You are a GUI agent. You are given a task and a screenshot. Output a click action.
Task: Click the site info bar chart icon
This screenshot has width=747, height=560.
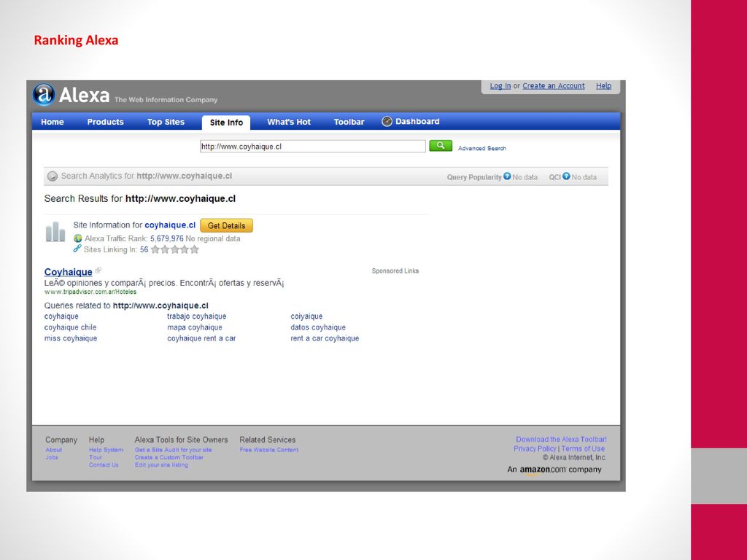(x=55, y=232)
